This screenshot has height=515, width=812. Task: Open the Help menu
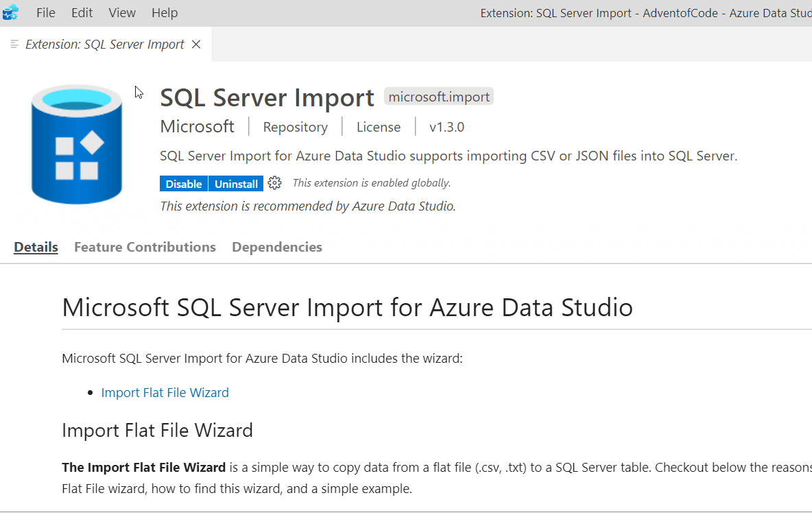[x=165, y=13]
